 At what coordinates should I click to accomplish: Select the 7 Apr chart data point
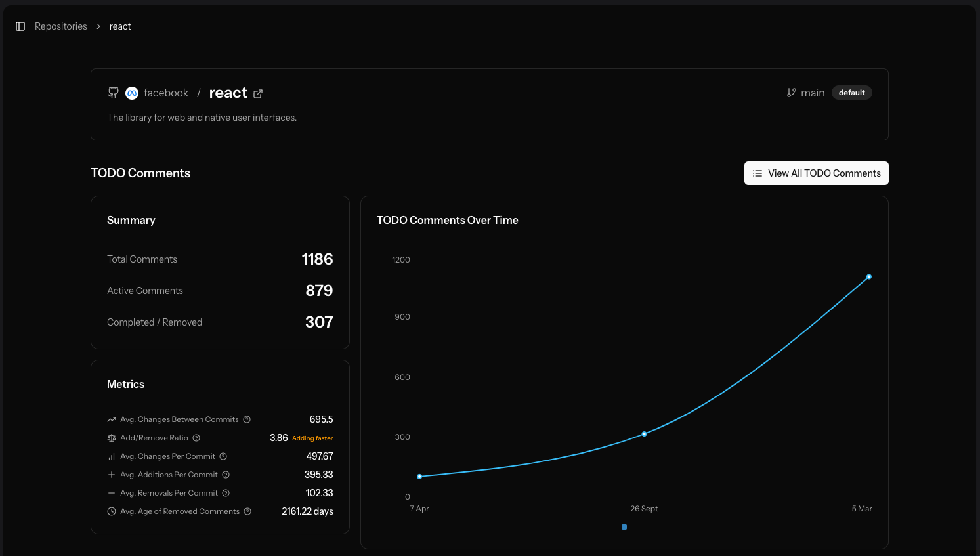pos(419,477)
